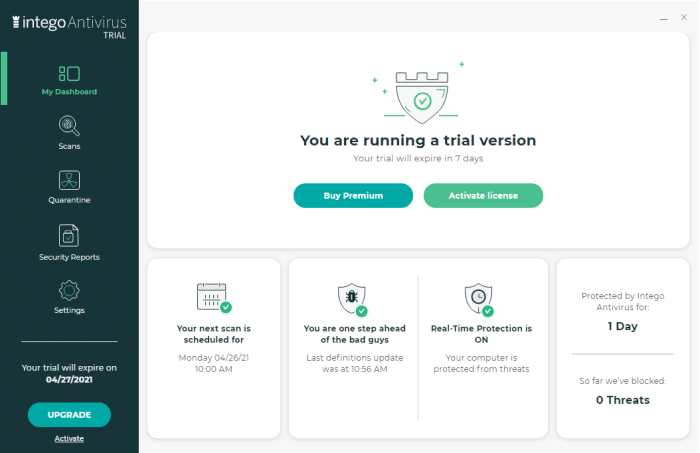
Task: Open the My Dashboard icon in sidebar
Action: tap(69, 74)
